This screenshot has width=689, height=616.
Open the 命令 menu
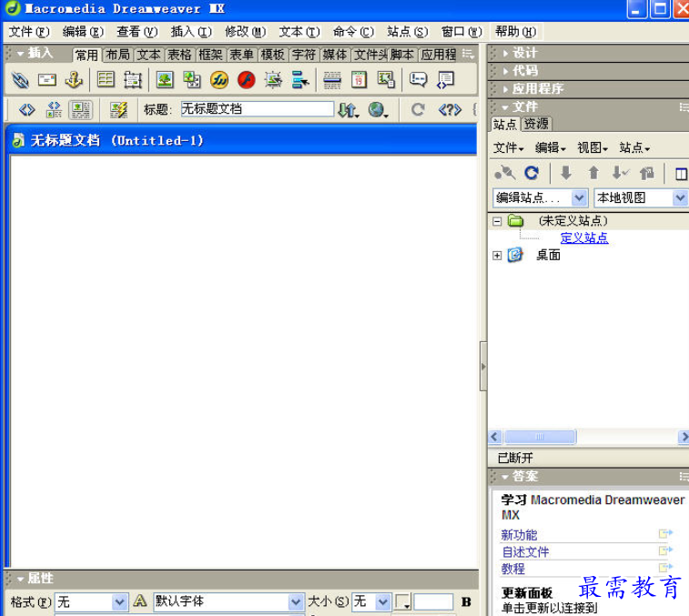click(353, 32)
